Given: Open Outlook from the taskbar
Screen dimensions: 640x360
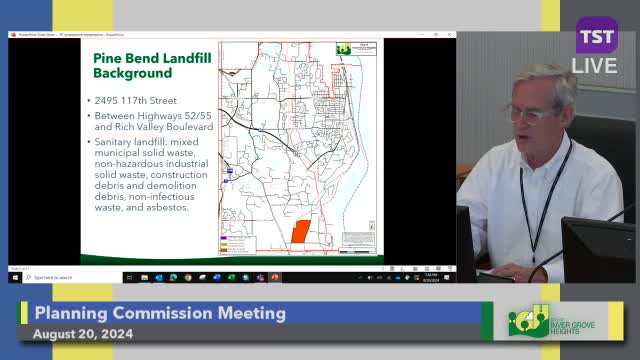Looking at the screenshot, I should point(159,278).
